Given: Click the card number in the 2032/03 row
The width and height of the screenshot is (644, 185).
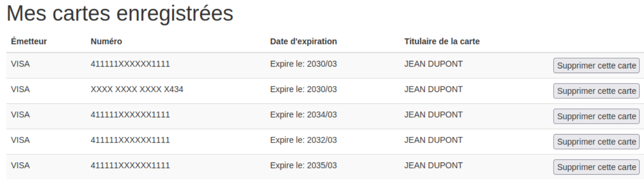Looking at the screenshot, I should pos(130,140).
